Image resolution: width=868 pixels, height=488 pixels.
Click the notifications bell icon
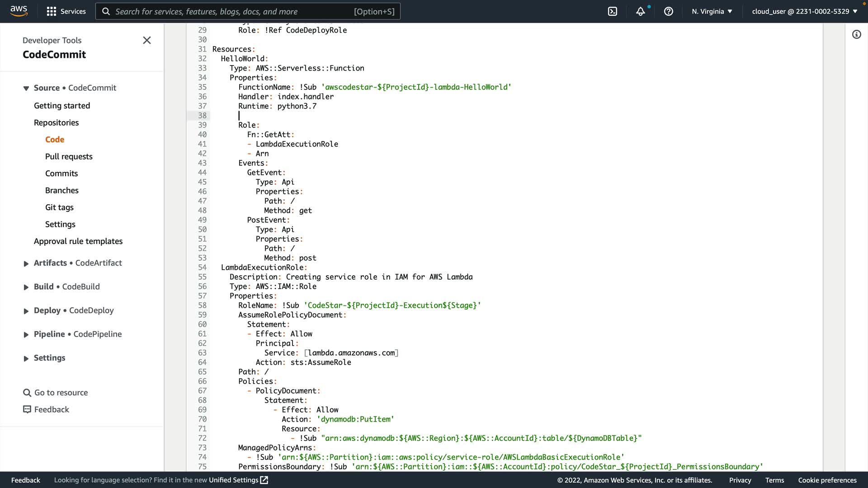pos(640,11)
